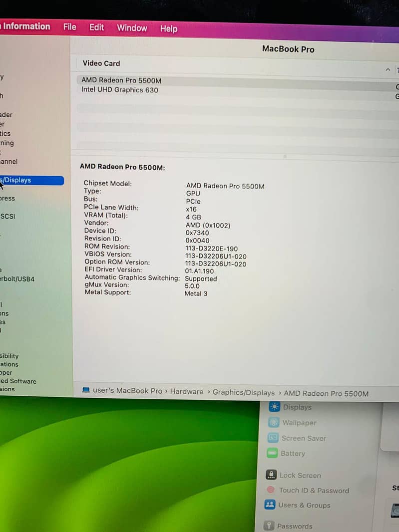399x532 pixels.
Task: Click the Lock Screen icon in System Settings
Action: [271, 475]
